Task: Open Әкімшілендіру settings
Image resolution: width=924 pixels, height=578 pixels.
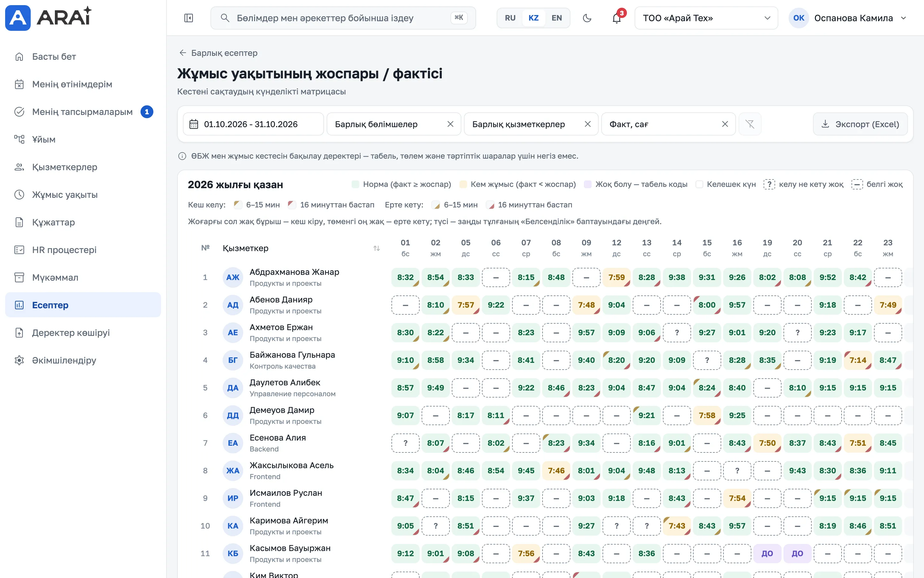Action: tap(83, 360)
